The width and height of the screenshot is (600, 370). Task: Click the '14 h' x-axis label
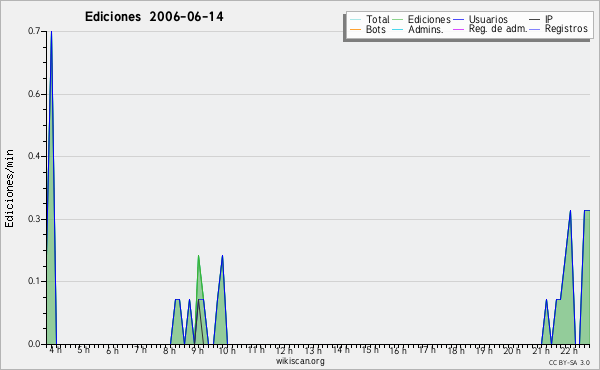coord(341,350)
